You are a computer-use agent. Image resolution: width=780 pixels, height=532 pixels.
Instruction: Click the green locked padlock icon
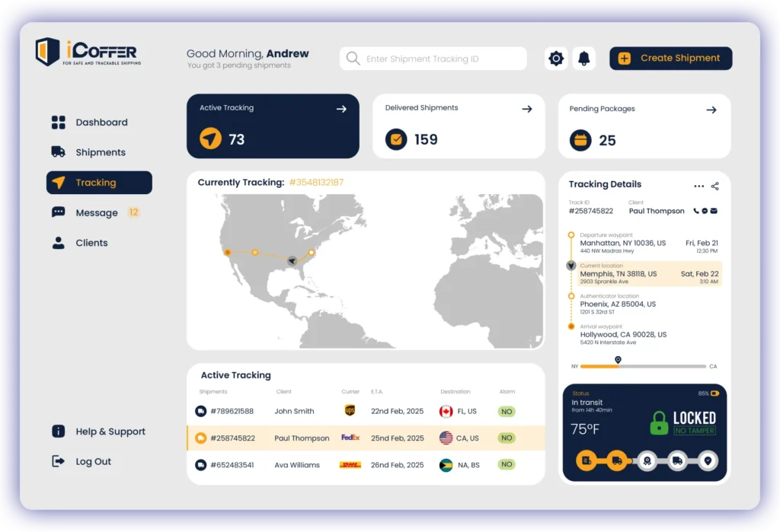[659, 423]
